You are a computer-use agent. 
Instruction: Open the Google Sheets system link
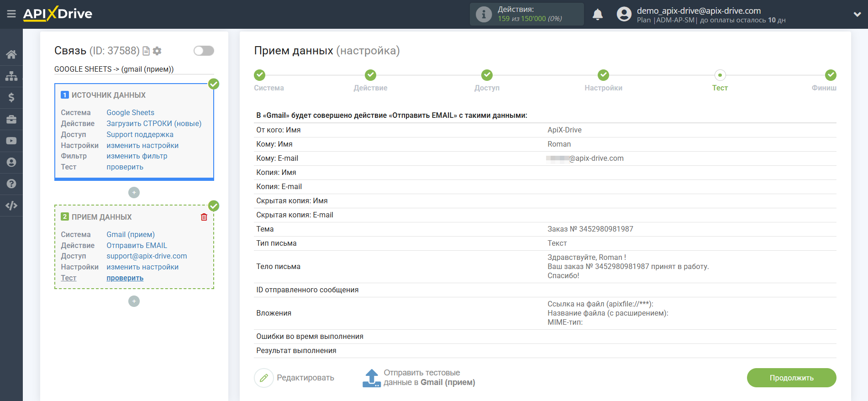(x=130, y=112)
